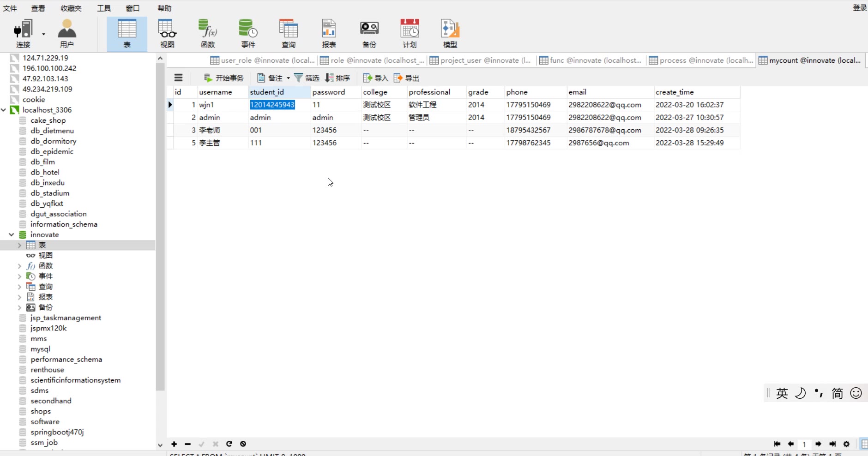Click the 筛选 (Filter) funnel button
The image size is (868, 456).
click(307, 78)
